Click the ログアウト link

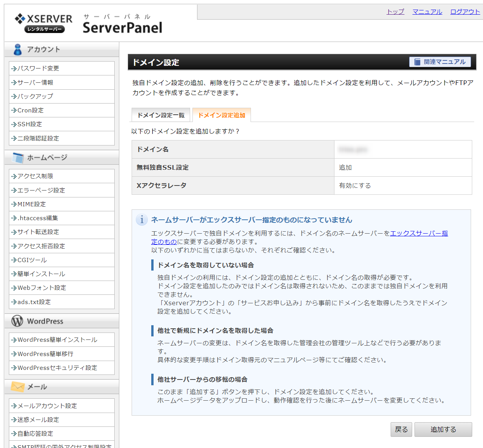(x=465, y=12)
